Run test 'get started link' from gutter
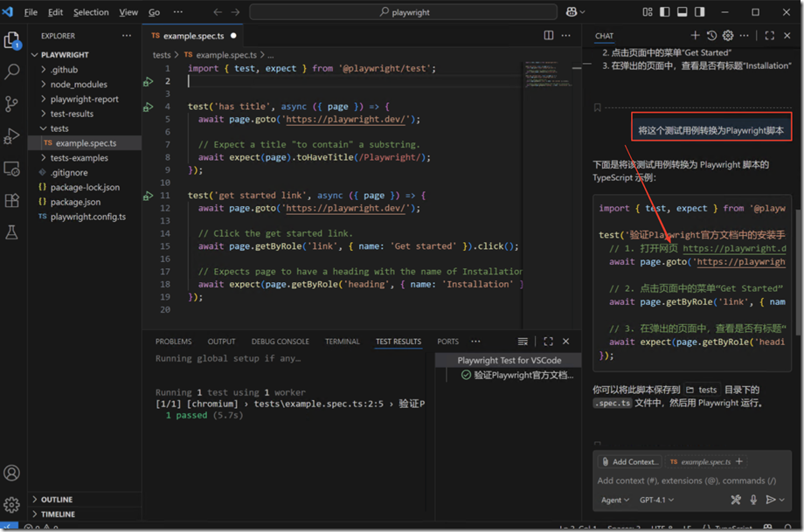 tap(149, 196)
